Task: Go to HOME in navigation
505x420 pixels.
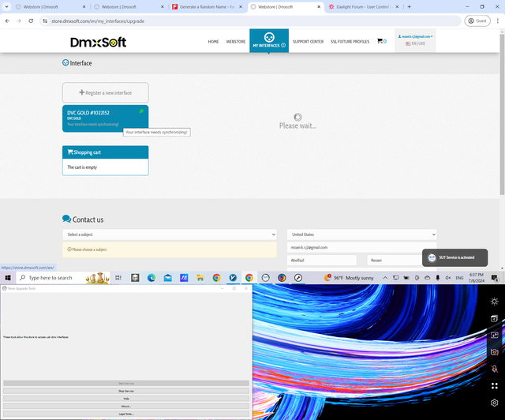Action: (213, 42)
